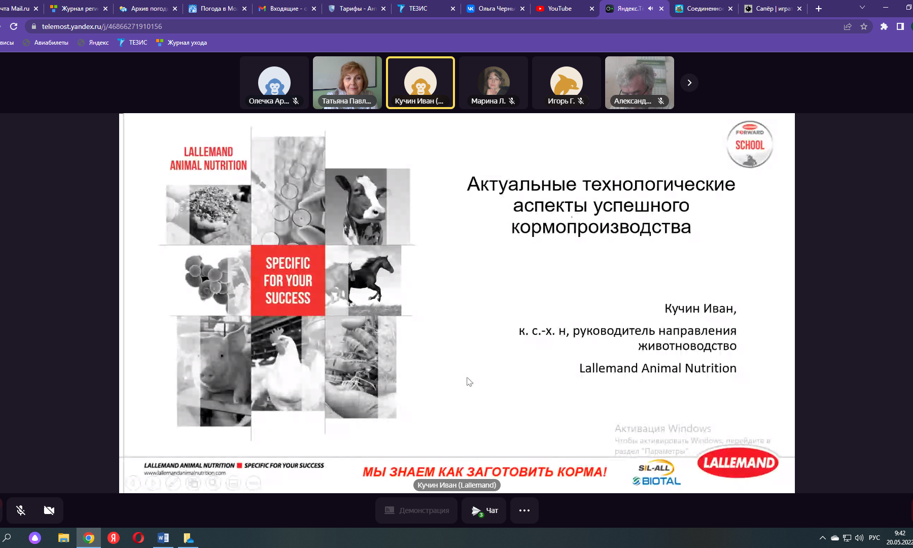Open the taskbar clock and date
Screen dimensions: 913x548
(900, 538)
